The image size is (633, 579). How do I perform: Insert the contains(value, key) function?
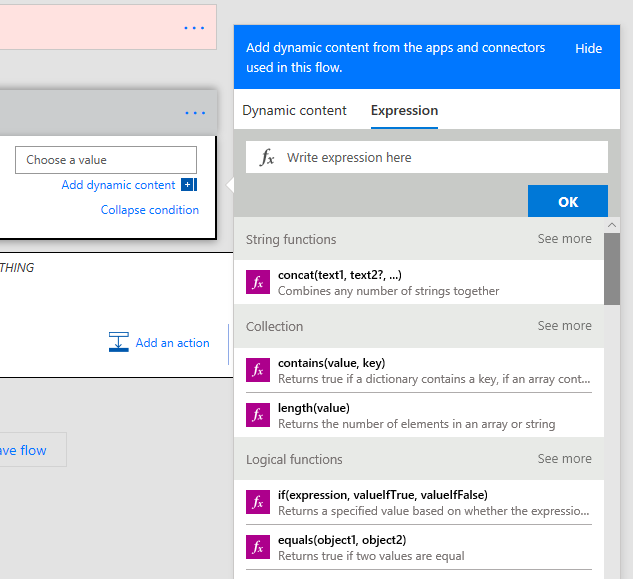(x=419, y=370)
